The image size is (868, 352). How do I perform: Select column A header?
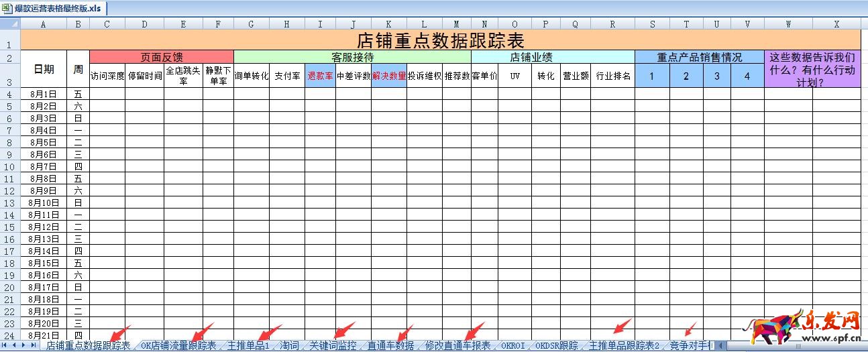(x=44, y=23)
